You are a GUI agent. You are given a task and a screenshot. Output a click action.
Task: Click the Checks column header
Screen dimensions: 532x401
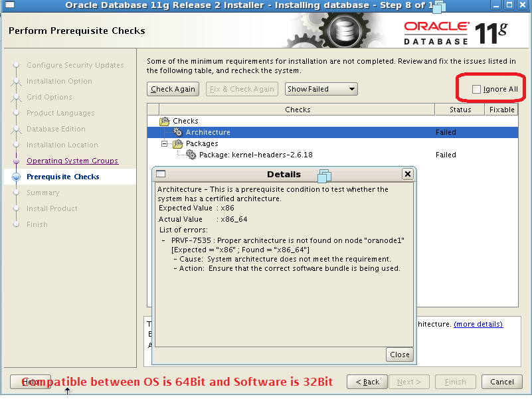click(297, 110)
